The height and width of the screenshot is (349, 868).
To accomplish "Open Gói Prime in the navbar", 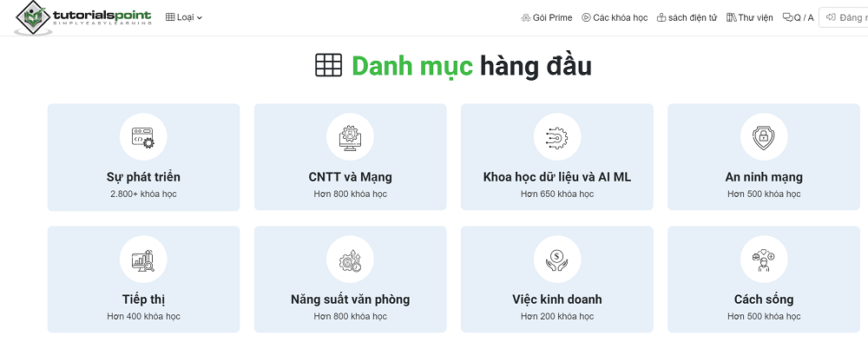I will click(546, 17).
